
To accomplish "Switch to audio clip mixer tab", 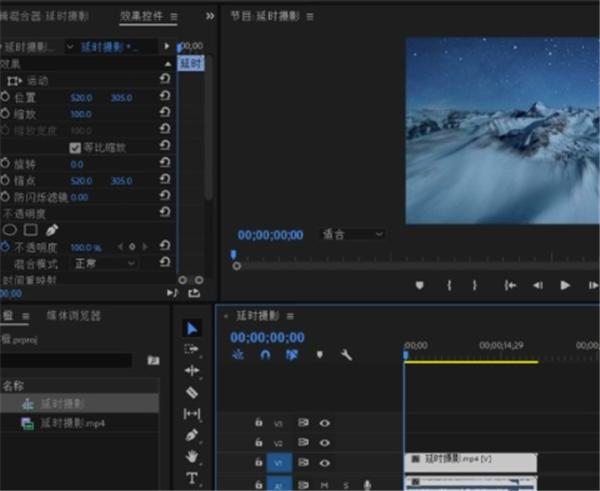I will [44, 16].
